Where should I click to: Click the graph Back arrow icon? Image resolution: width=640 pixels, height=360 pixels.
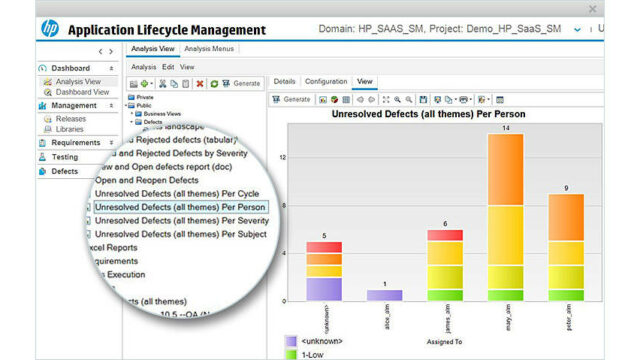[360, 99]
